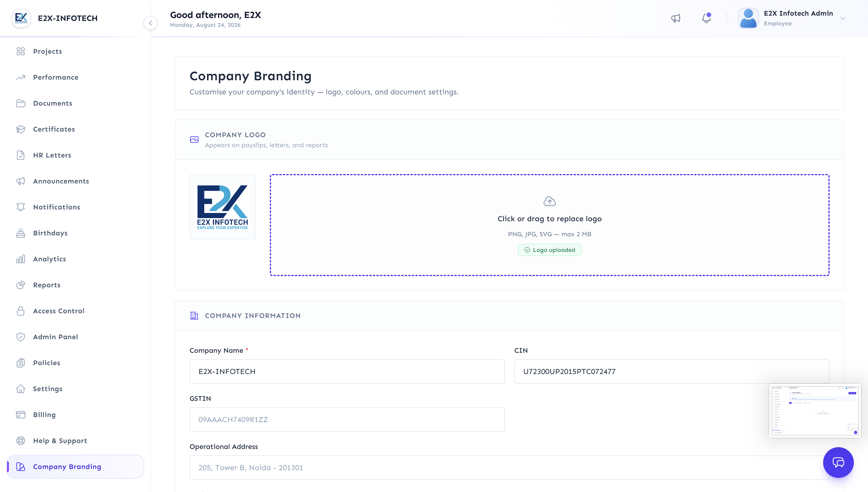
Task: Click the 'Logo uploaded' status badge
Action: [549, 250]
